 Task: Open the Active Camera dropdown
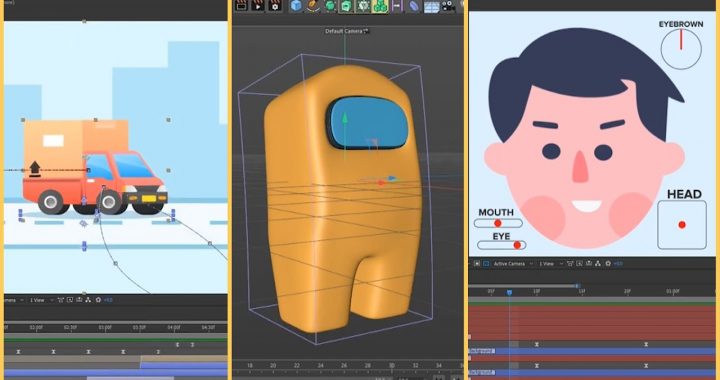[513, 263]
